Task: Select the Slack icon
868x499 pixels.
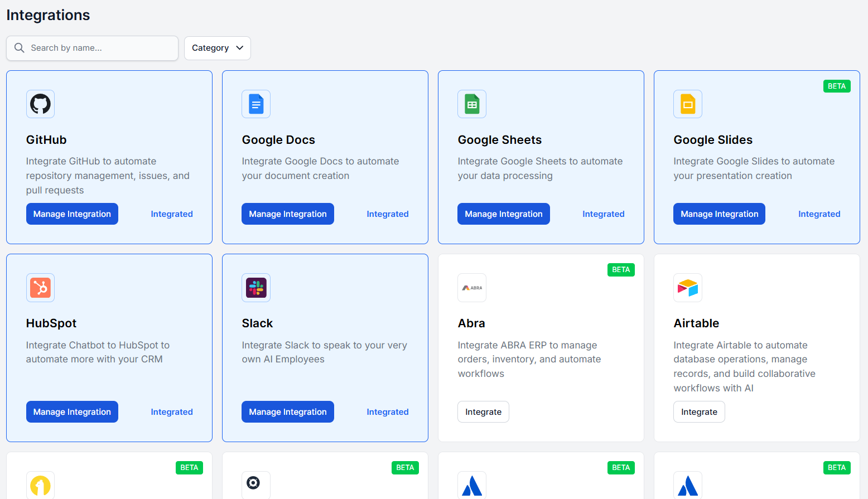Action: click(x=256, y=288)
